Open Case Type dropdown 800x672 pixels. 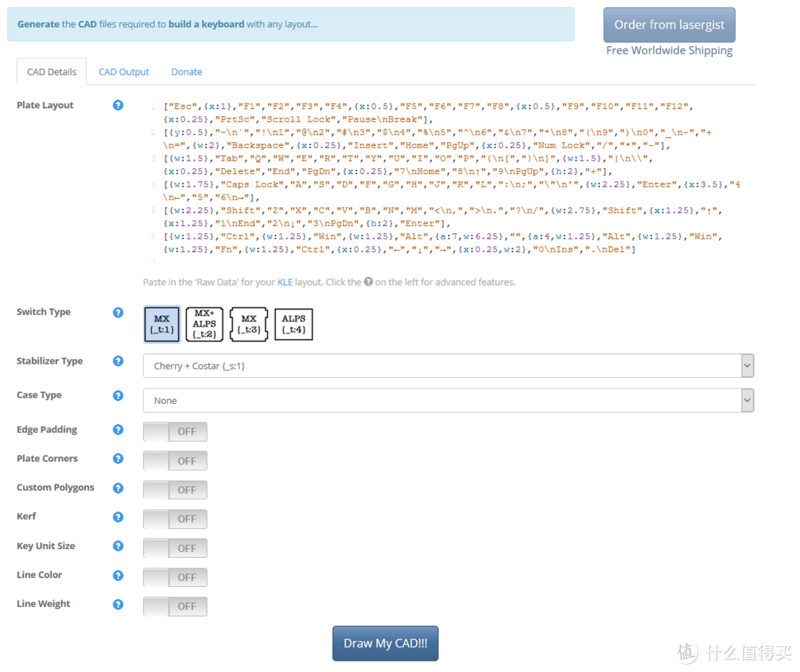pos(448,401)
